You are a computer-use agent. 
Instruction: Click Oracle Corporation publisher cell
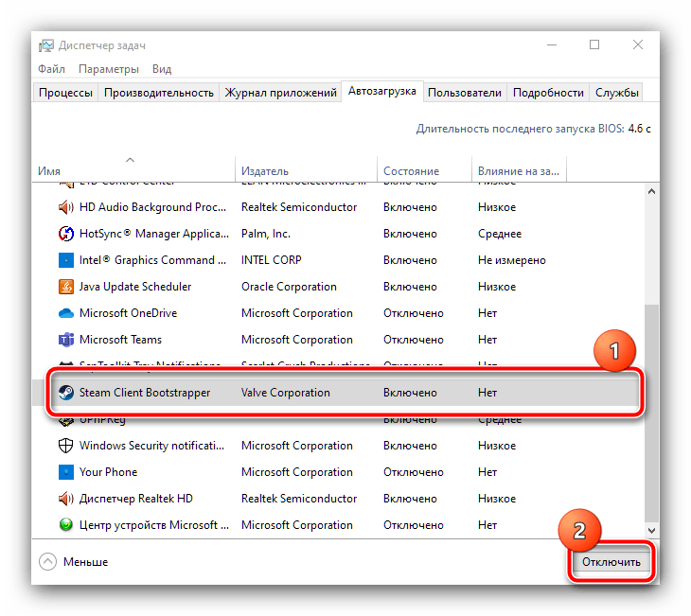(x=289, y=287)
